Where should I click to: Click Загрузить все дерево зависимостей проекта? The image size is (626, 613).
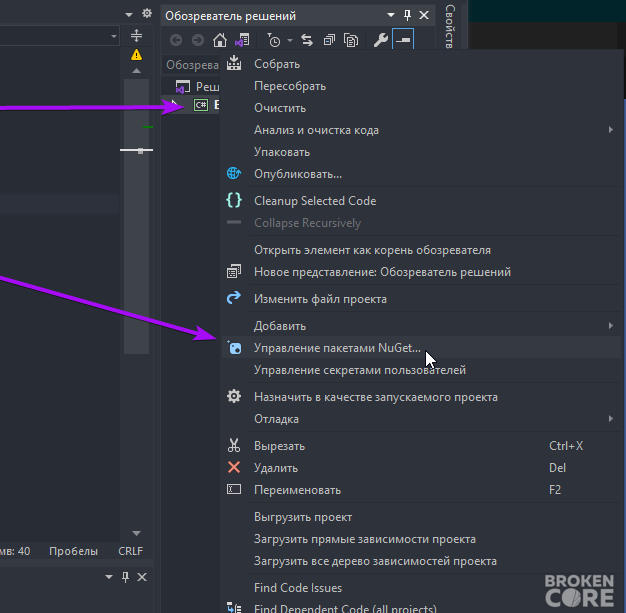click(420, 561)
